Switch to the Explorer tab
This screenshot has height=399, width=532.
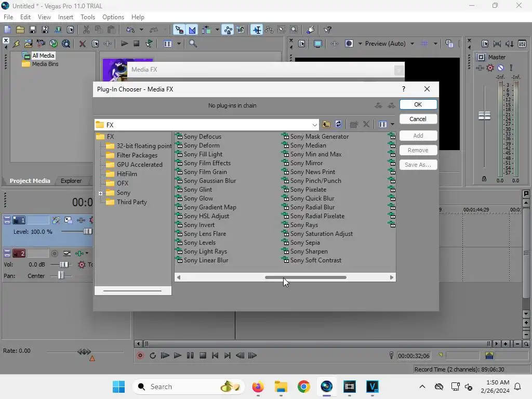pos(71,181)
